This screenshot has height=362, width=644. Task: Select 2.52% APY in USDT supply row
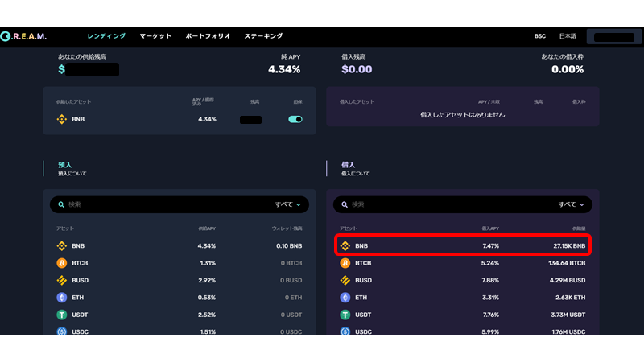[207, 315]
